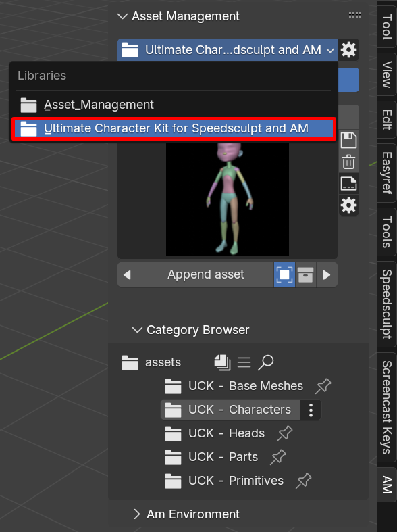Click the archive box icon next to Append asset
Screen dimensions: 397x532
tap(306, 274)
